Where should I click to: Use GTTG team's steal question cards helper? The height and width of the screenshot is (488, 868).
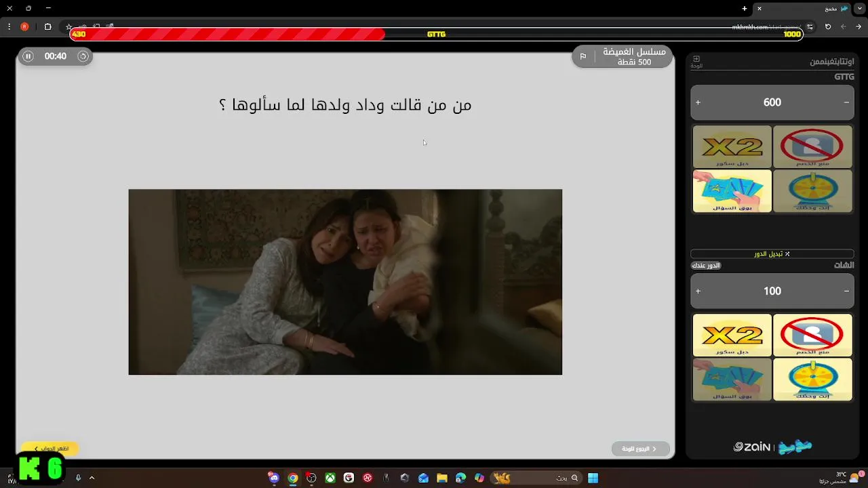point(732,190)
